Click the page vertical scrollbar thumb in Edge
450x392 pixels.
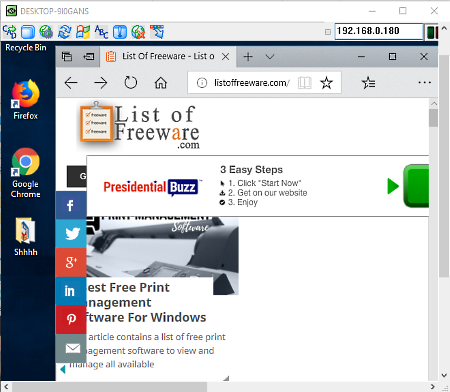(433, 118)
